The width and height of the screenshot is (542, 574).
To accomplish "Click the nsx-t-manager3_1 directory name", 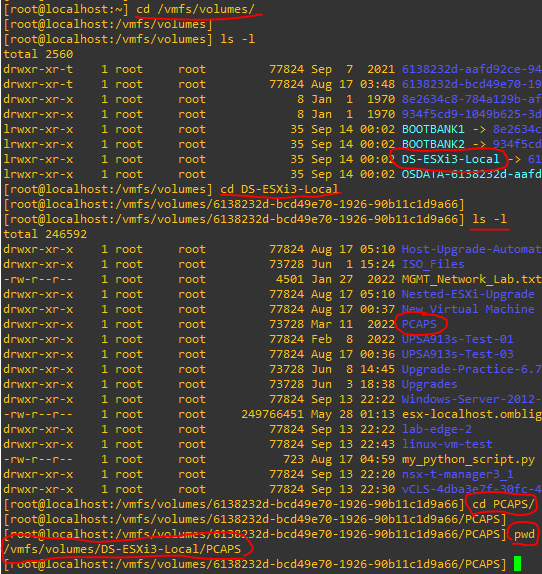I will click(457, 474).
